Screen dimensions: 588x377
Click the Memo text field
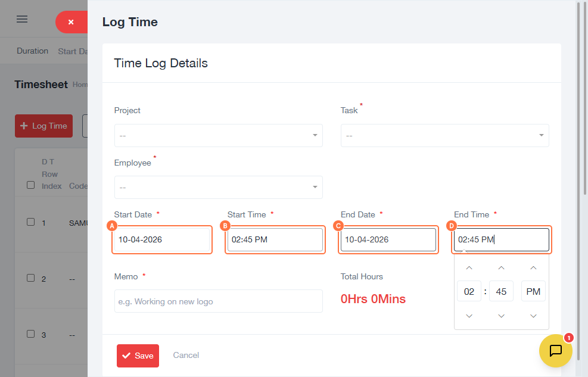pos(218,301)
